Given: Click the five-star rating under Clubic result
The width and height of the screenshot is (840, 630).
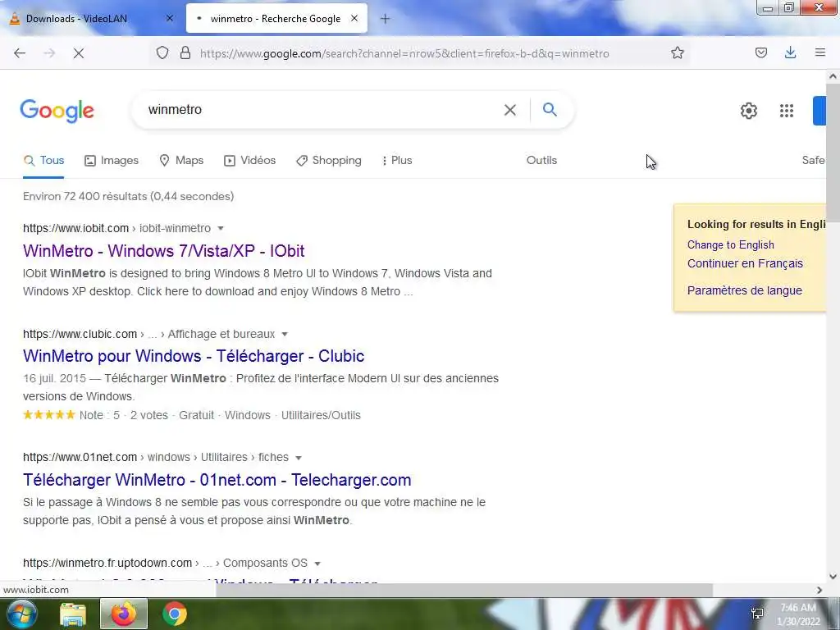Looking at the screenshot, I should [x=49, y=415].
